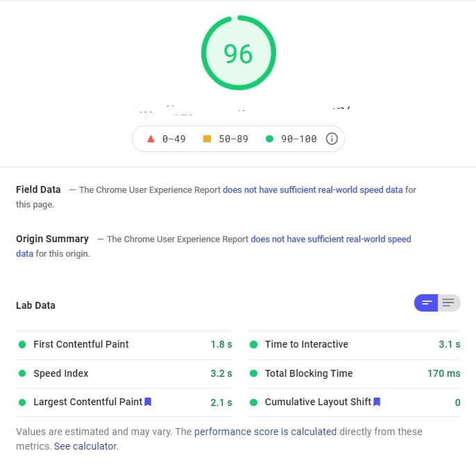Click the orange square 50–89 legend icon
Screen dimensions: 476x467
tap(207, 139)
